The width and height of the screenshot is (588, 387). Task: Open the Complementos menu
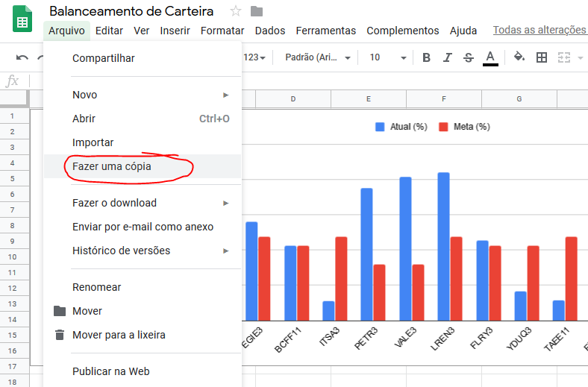point(403,31)
